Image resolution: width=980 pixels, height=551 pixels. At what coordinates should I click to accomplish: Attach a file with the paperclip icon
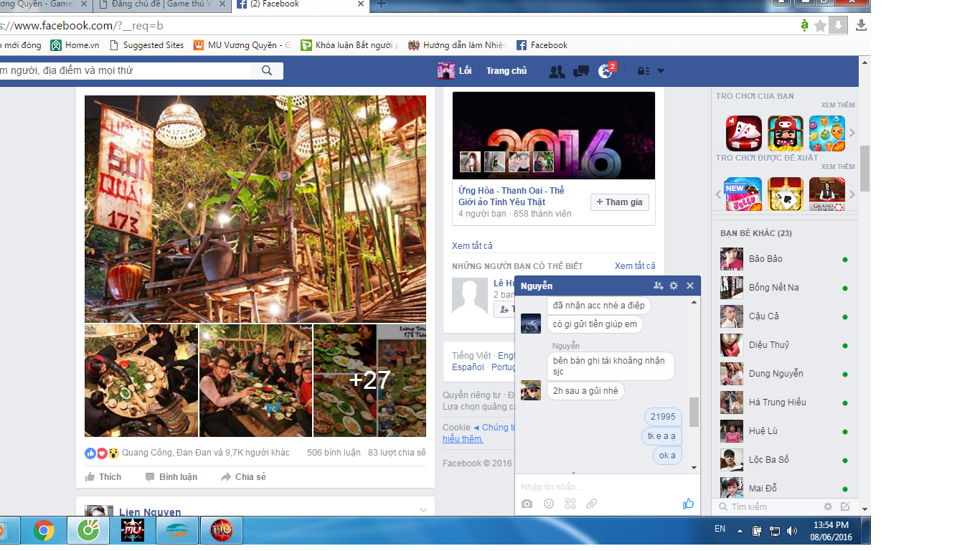[591, 504]
